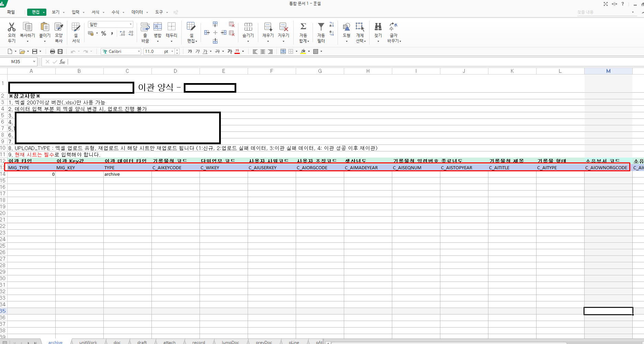Click the decrease decimal places icon
This screenshot has height=344, width=644.
(x=131, y=33)
